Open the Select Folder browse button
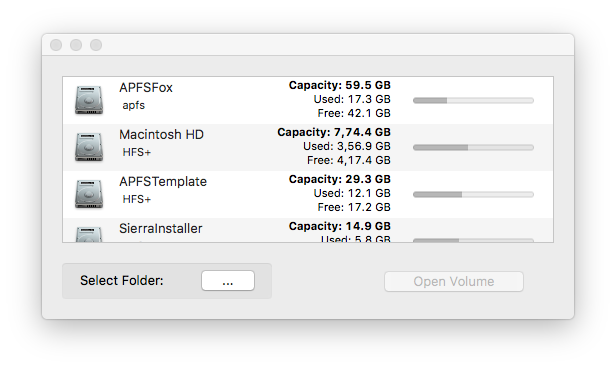 coord(228,281)
